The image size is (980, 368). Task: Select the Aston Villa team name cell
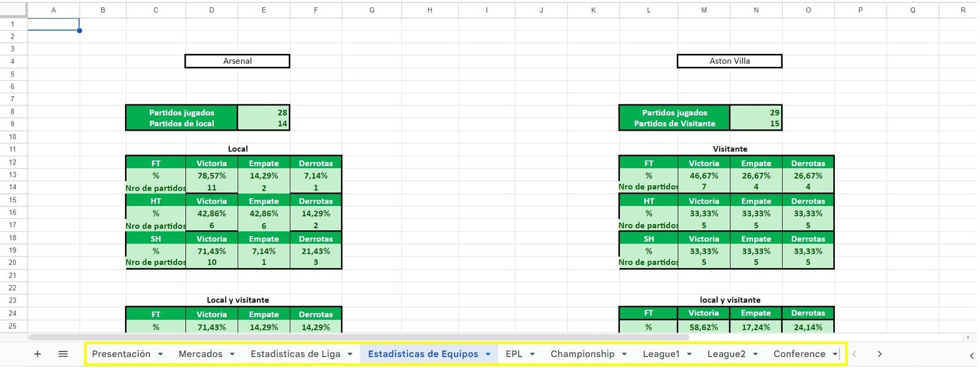729,61
